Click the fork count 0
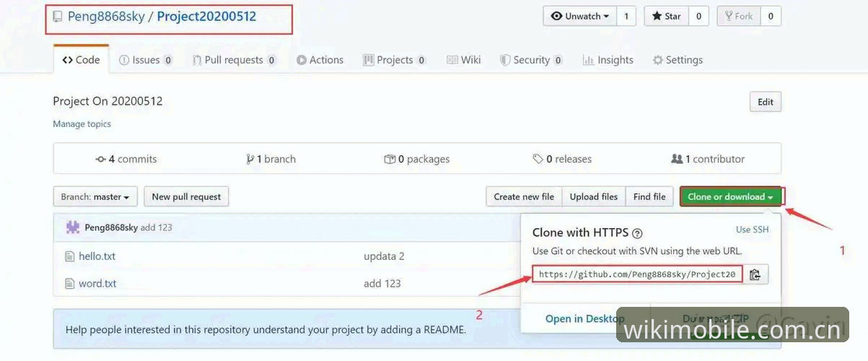Image resolution: width=868 pixels, height=361 pixels. pos(771,16)
